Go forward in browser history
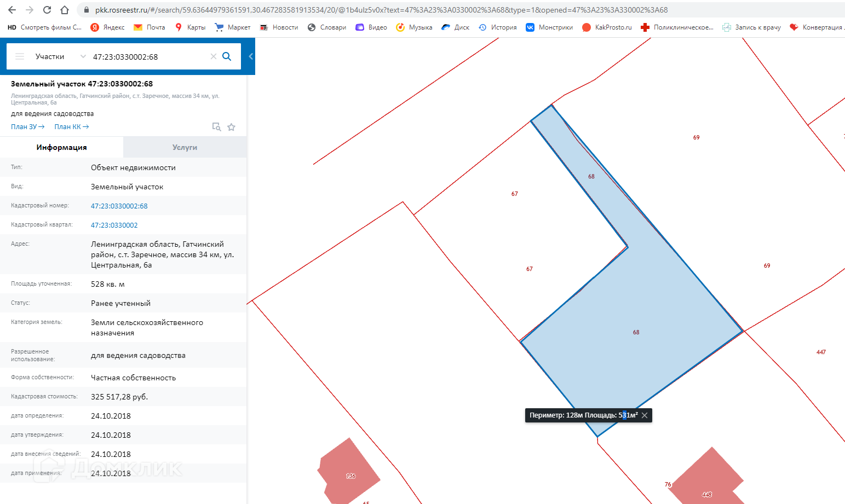 click(x=30, y=10)
